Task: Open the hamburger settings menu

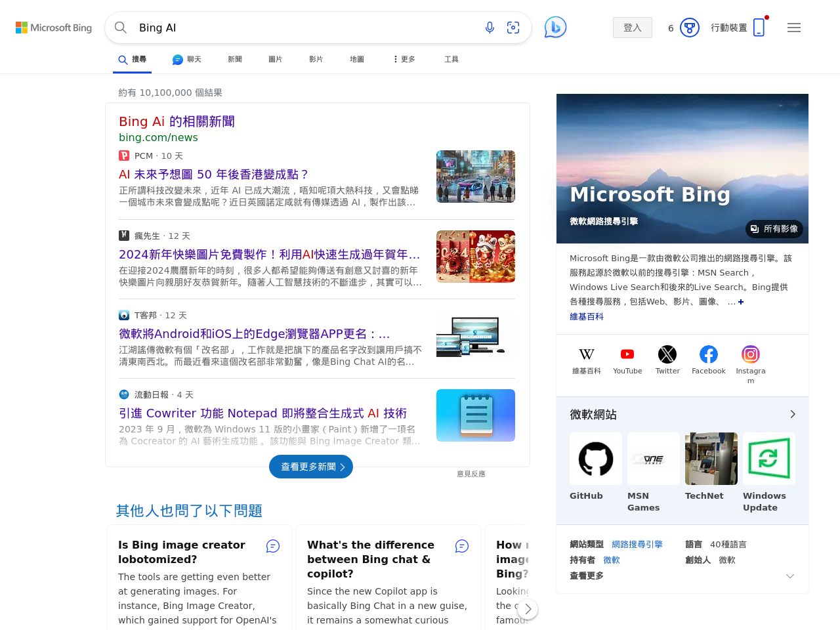Action: [794, 28]
